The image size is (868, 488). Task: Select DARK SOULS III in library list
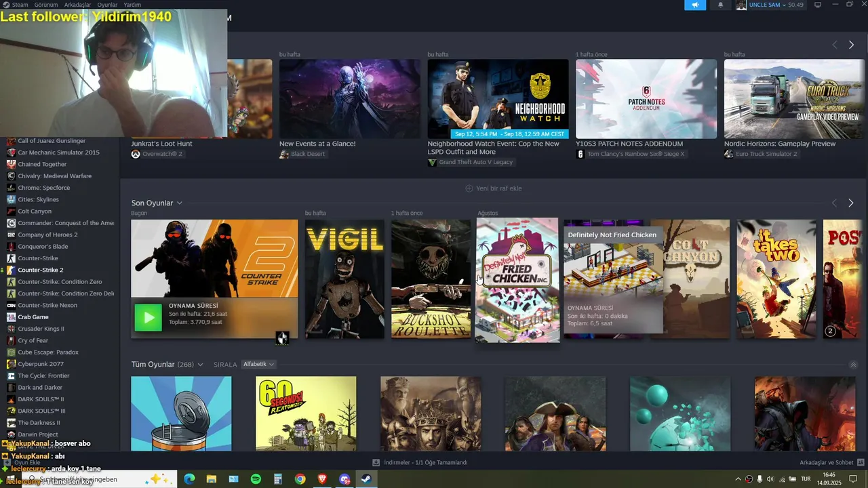(41, 411)
